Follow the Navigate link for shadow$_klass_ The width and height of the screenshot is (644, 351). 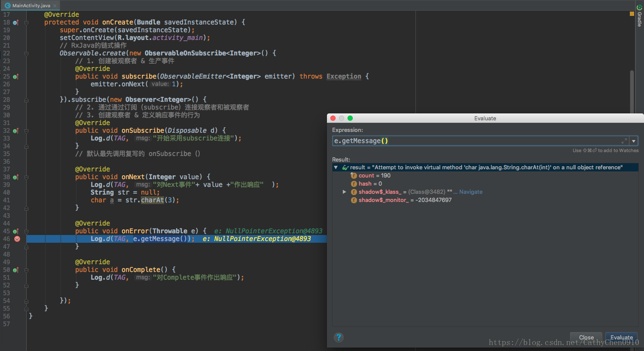click(470, 192)
